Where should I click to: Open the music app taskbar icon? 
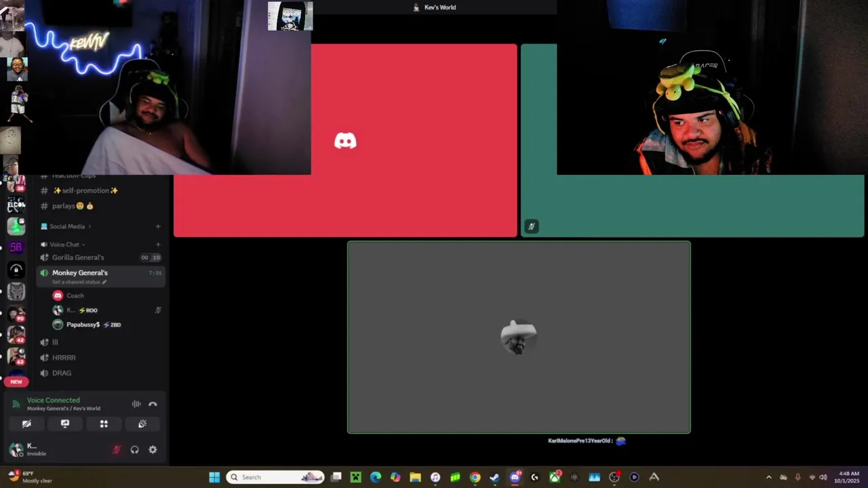(435, 477)
